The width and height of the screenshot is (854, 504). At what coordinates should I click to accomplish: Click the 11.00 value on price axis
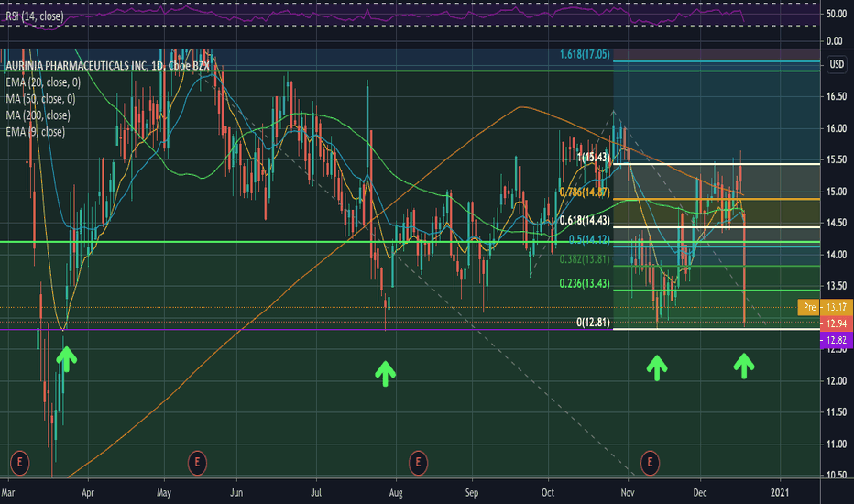837,444
